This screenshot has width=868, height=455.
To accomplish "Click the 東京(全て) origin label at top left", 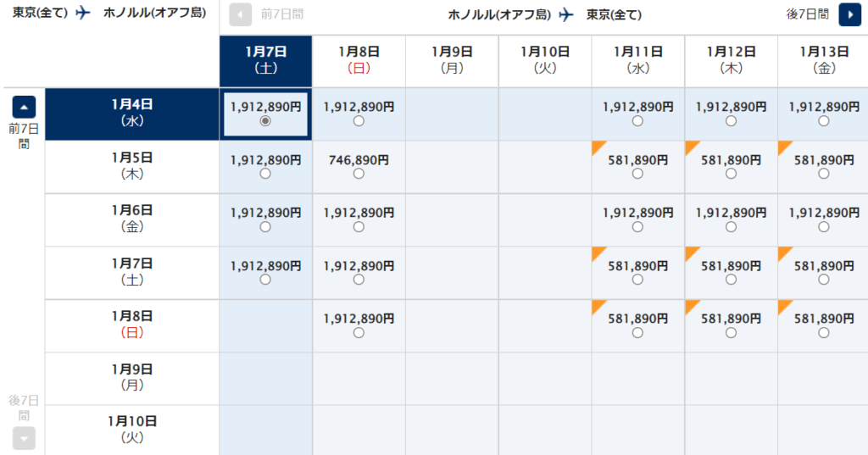I will tap(40, 12).
